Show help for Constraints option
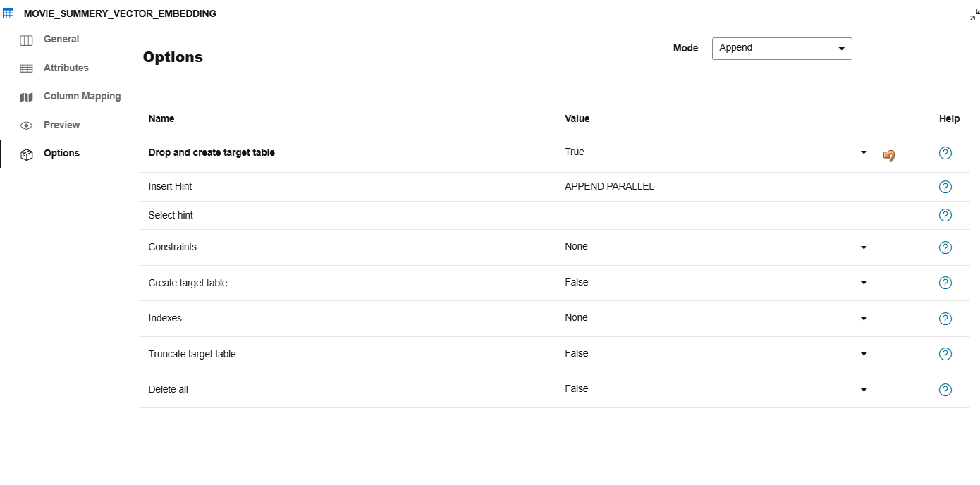Image resolution: width=980 pixels, height=485 pixels. 945,247
